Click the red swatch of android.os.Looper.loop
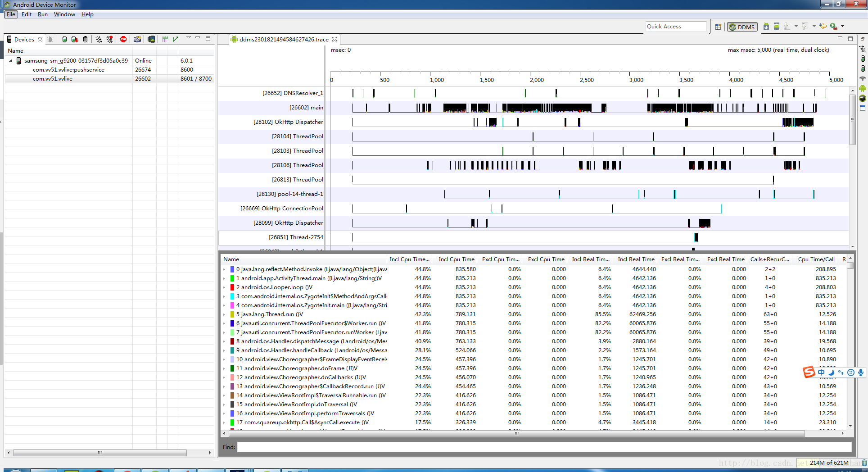Image resolution: width=868 pixels, height=472 pixels. (x=232, y=287)
